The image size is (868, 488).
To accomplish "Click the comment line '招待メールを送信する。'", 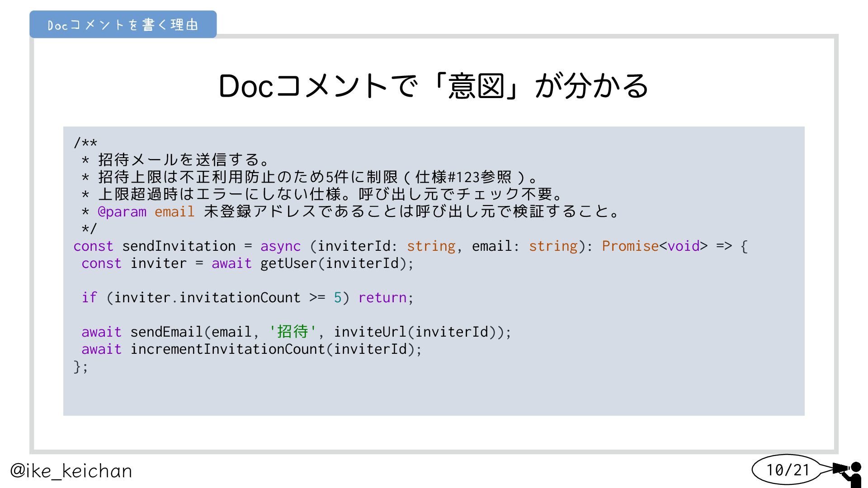I will click(x=184, y=160).
